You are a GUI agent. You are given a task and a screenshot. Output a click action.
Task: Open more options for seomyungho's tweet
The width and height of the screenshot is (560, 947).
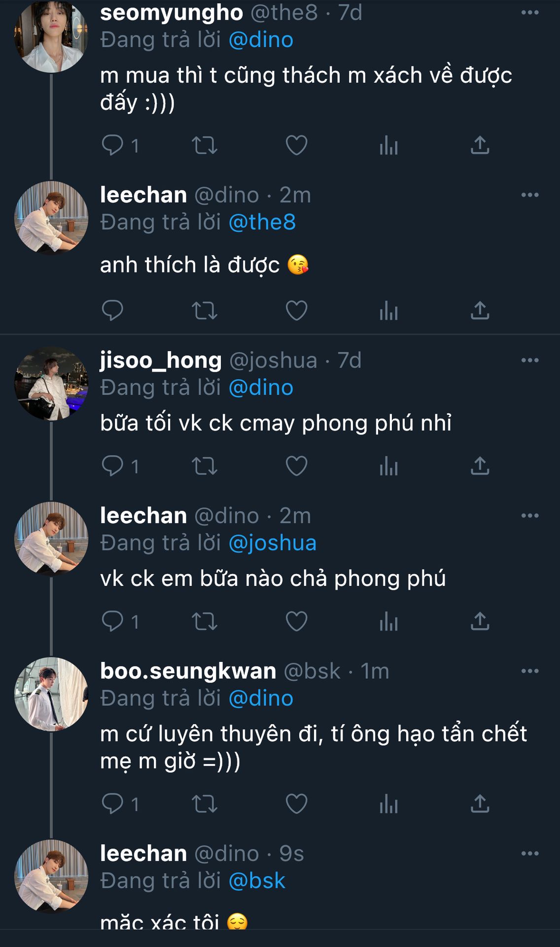(530, 13)
